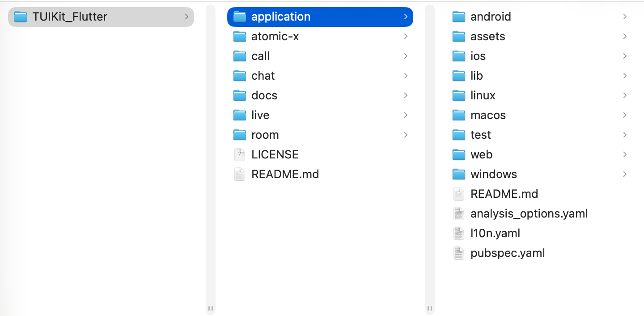Select the application folder name
The width and height of the screenshot is (644, 316).
tap(281, 17)
